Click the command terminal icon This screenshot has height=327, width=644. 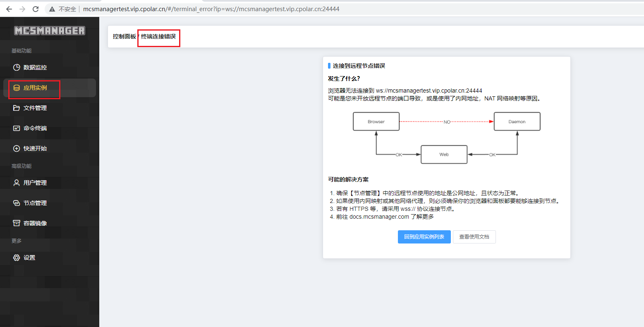[17, 128]
